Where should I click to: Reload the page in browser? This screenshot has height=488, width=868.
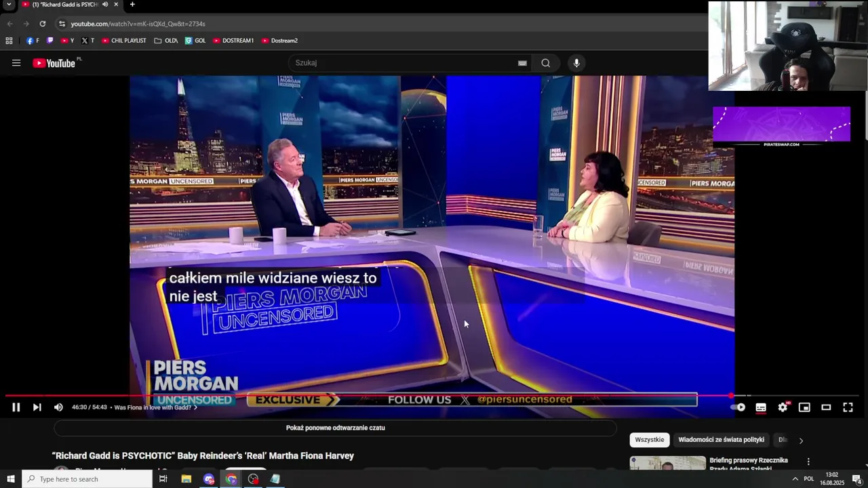click(42, 24)
